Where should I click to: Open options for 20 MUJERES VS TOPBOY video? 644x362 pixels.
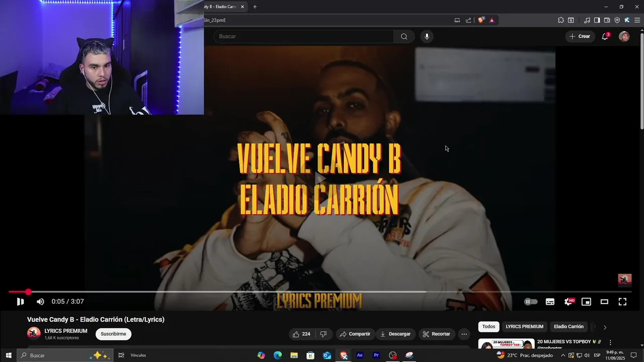click(610, 342)
